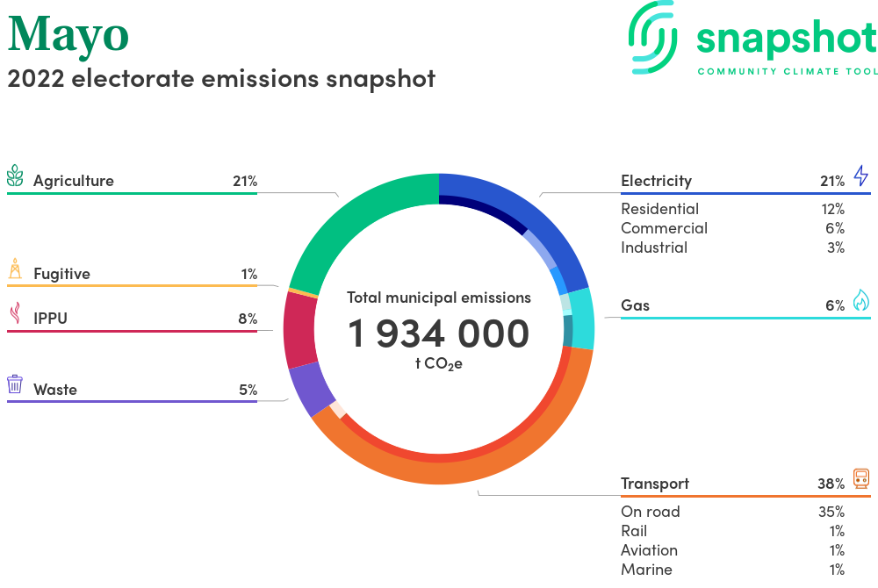
Task: Click the Residential row label
Action: click(x=659, y=209)
